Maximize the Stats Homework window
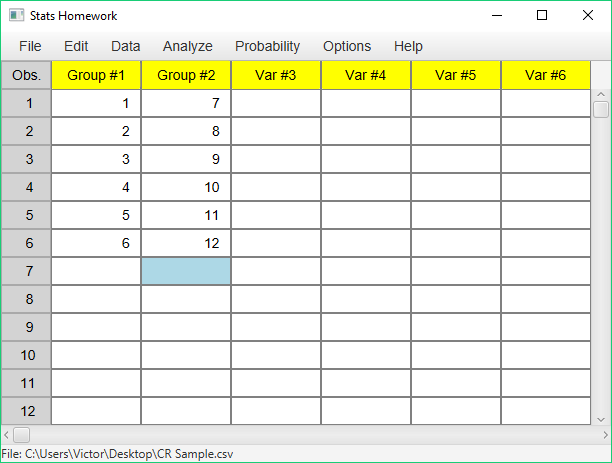Screen dimensions: 612x463 point(542,15)
